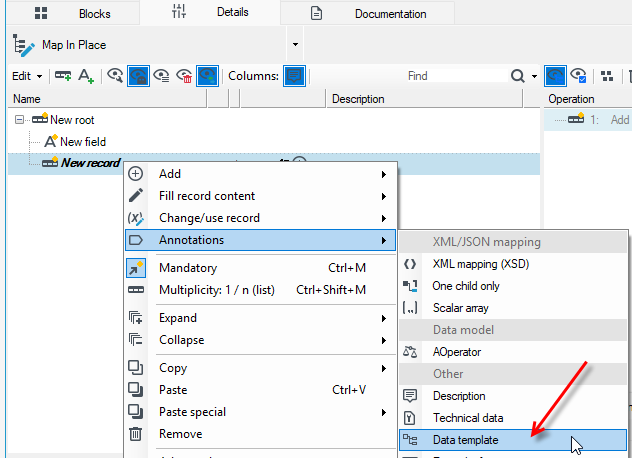Select Data template annotation
This screenshot has height=458, width=632.
(x=514, y=440)
